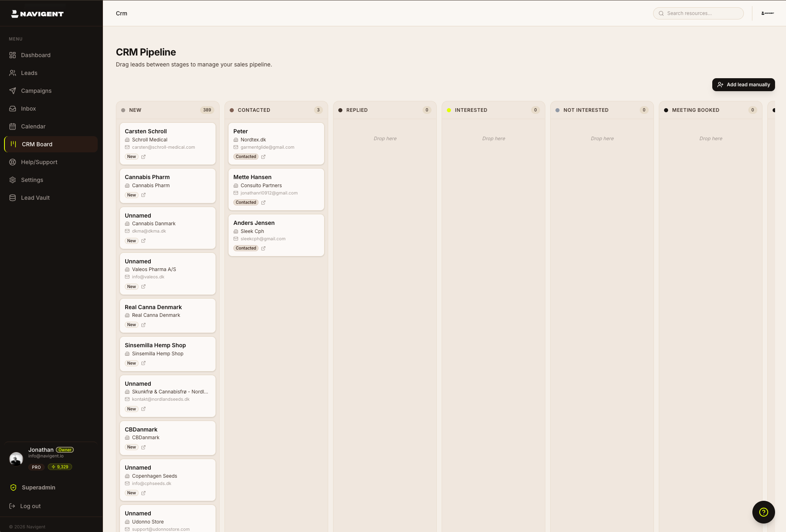Viewport: 786px width, 532px height.
Task: Open the Dashboard menu item
Action: 36,55
